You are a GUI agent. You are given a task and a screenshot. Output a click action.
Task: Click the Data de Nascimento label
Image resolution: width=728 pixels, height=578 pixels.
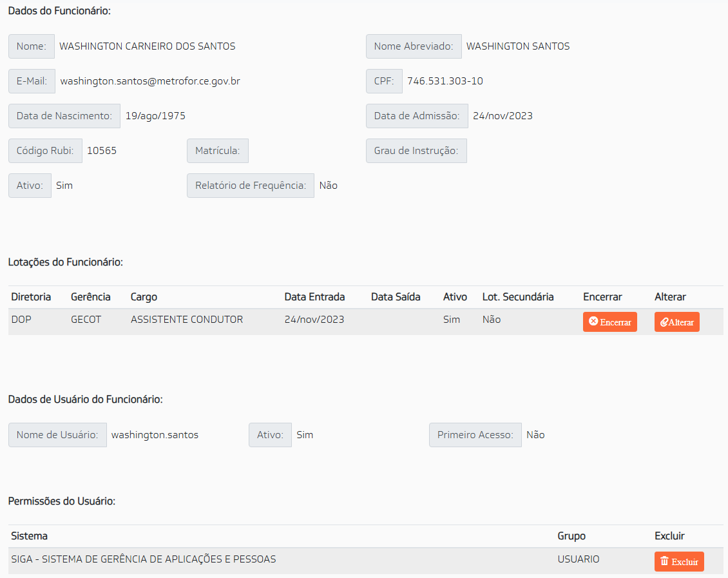(x=64, y=116)
